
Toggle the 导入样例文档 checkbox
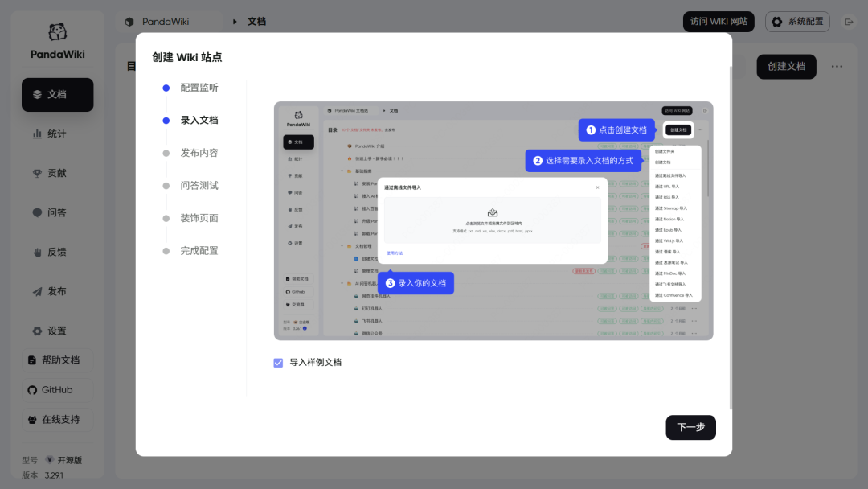click(x=278, y=363)
